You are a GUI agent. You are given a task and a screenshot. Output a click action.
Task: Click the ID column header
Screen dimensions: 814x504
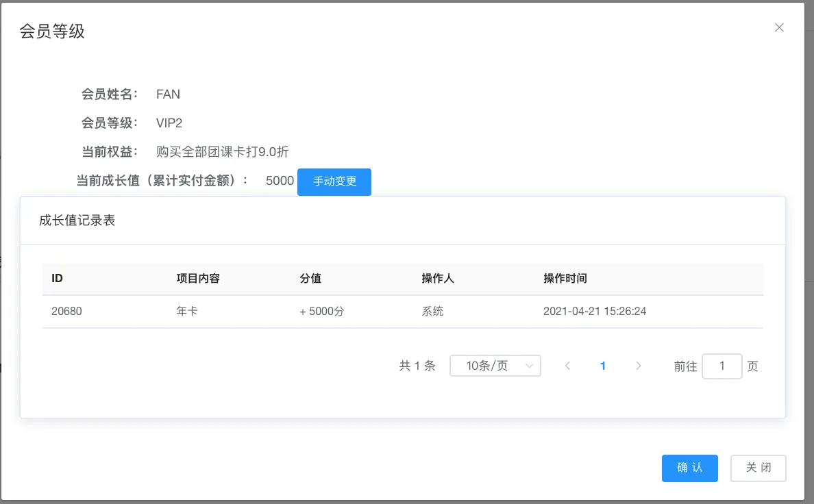58,279
